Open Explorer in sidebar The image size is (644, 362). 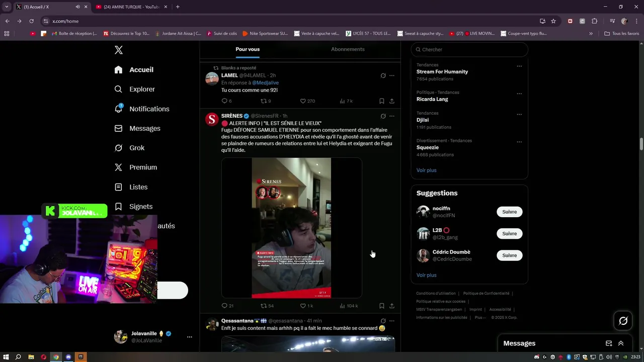[134, 89]
